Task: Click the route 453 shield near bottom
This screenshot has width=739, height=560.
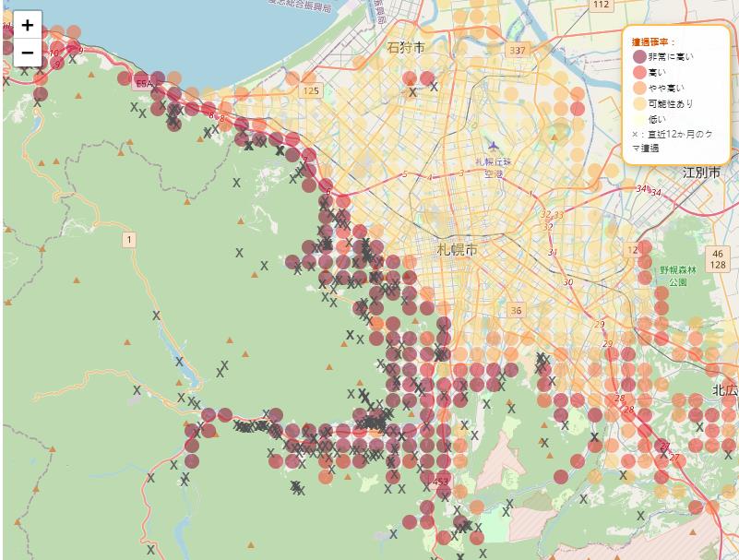Action: tap(440, 482)
